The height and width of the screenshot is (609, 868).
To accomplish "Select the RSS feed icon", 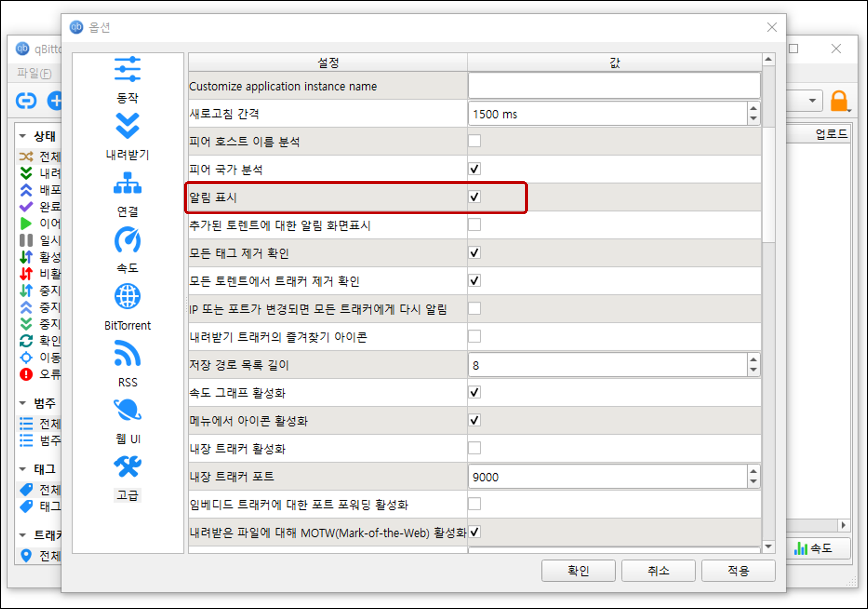I will [x=127, y=354].
